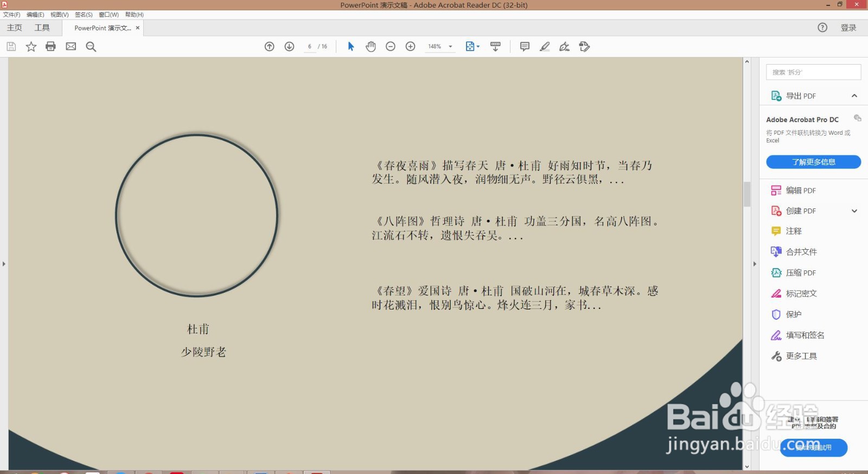868x474 pixels.
Task: Go to previous page arrow
Action: pyautogui.click(x=270, y=47)
